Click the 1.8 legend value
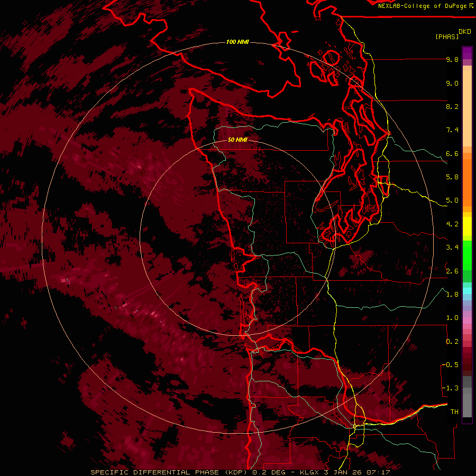476x476 pixels. pos(452,294)
